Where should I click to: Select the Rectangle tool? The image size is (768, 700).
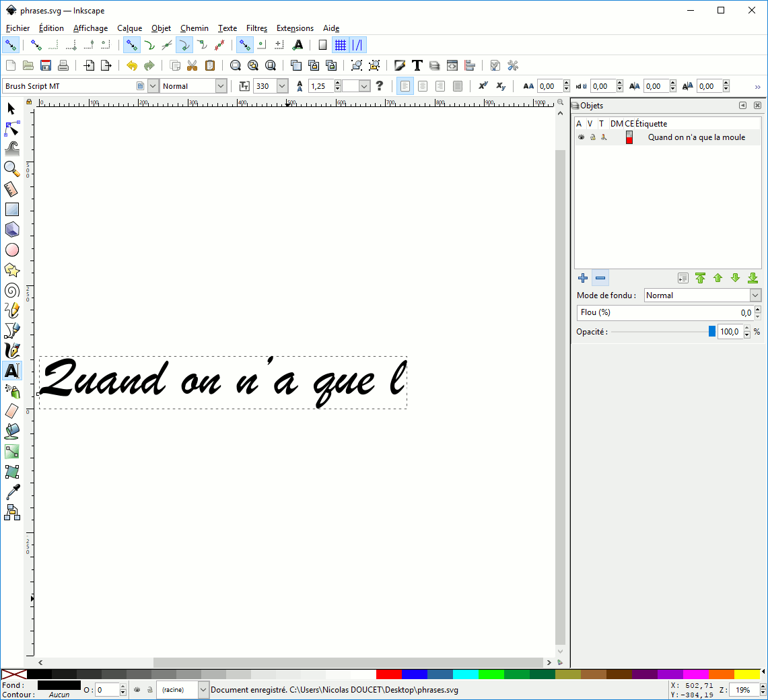coord(11,209)
